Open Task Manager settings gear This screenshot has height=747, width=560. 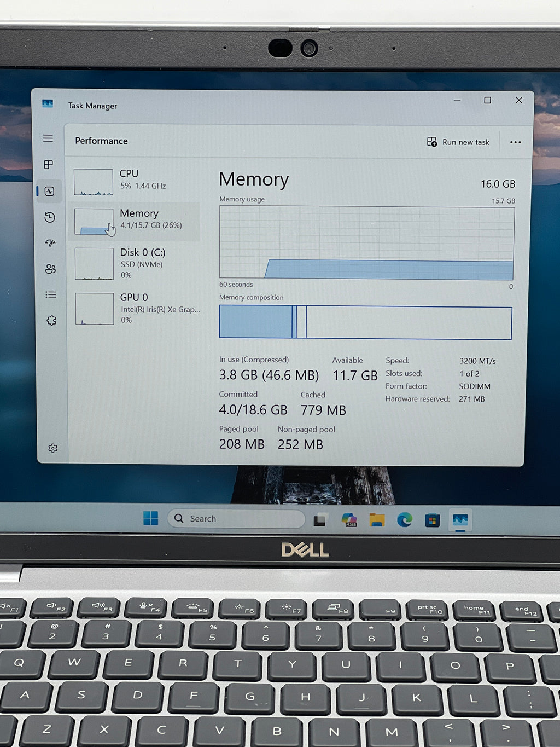tap(53, 448)
